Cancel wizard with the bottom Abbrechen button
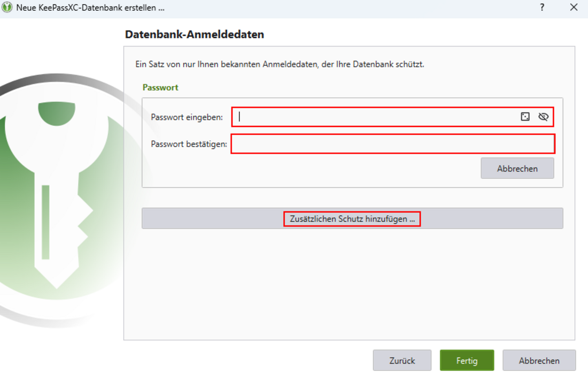The height and width of the screenshot is (380, 588). click(x=539, y=361)
